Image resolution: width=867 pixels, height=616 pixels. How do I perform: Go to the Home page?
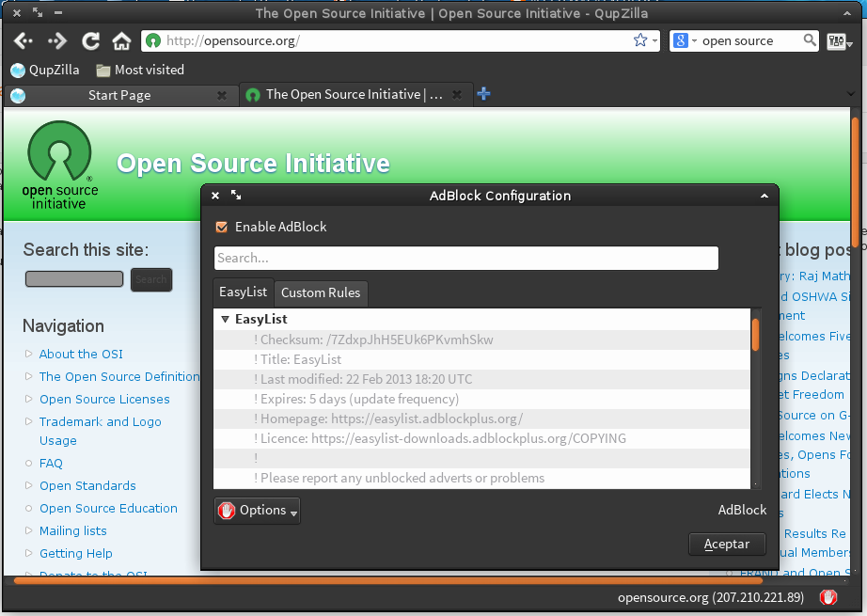coord(121,40)
